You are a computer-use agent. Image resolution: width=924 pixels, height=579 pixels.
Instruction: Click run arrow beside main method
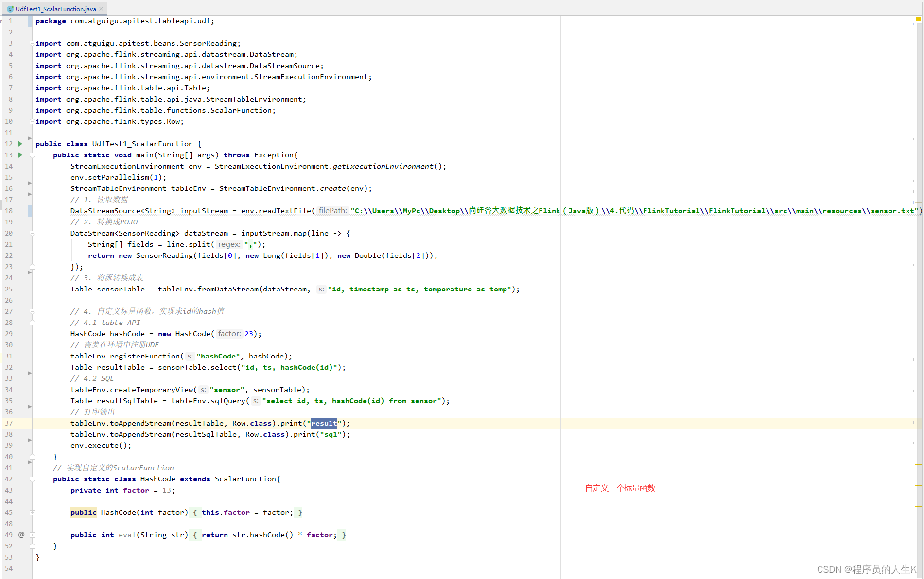point(20,155)
